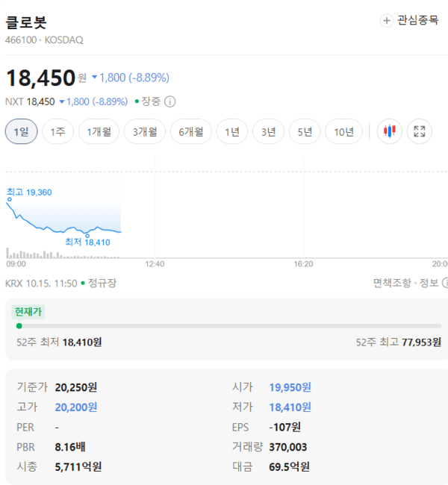Click the 12:40 time axis label
The height and width of the screenshot is (485, 448).
point(155,264)
